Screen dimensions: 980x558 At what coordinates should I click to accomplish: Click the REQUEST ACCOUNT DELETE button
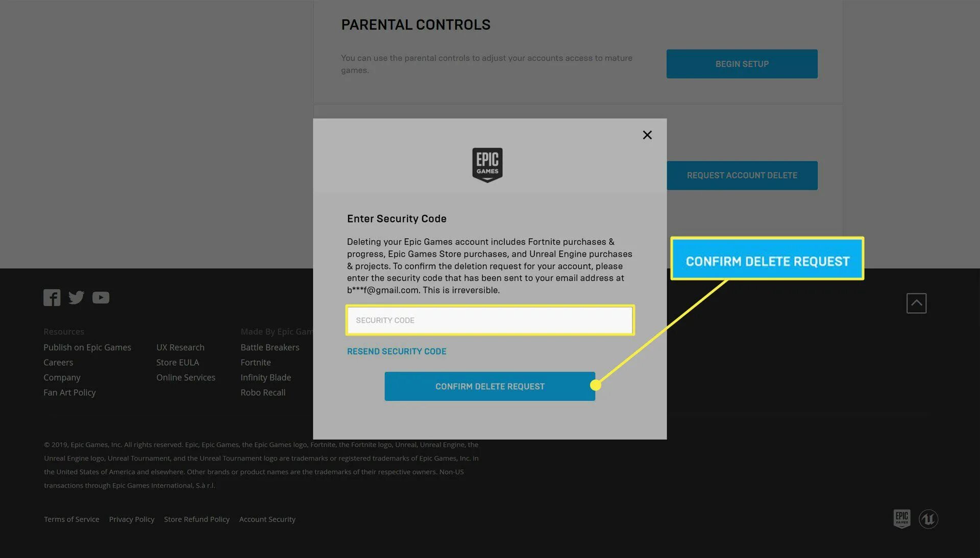742,175
